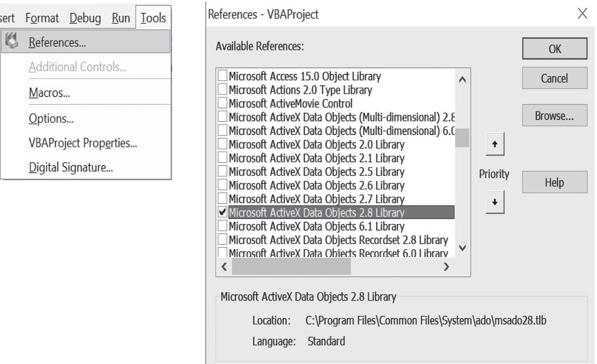597x364 pixels.
Task: Open VBAProject Properties... menu entry
Action: point(83,143)
